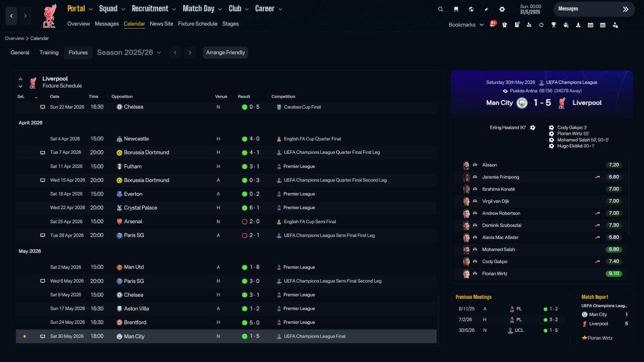Click the Carabao Cup Final competition text

click(302, 107)
